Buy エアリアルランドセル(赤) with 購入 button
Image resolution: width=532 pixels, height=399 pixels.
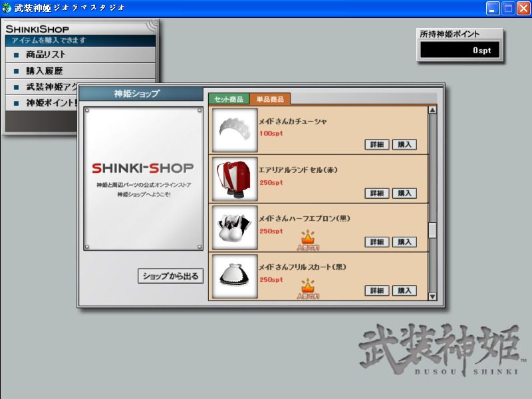(404, 194)
